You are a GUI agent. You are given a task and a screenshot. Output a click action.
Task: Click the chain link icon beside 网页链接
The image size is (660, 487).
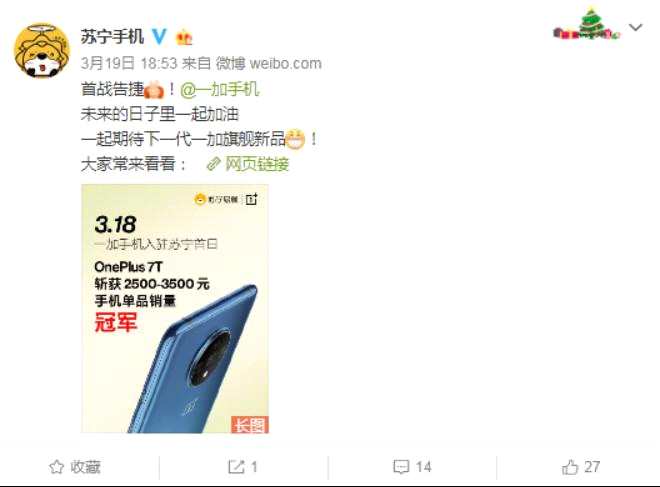pos(213,164)
